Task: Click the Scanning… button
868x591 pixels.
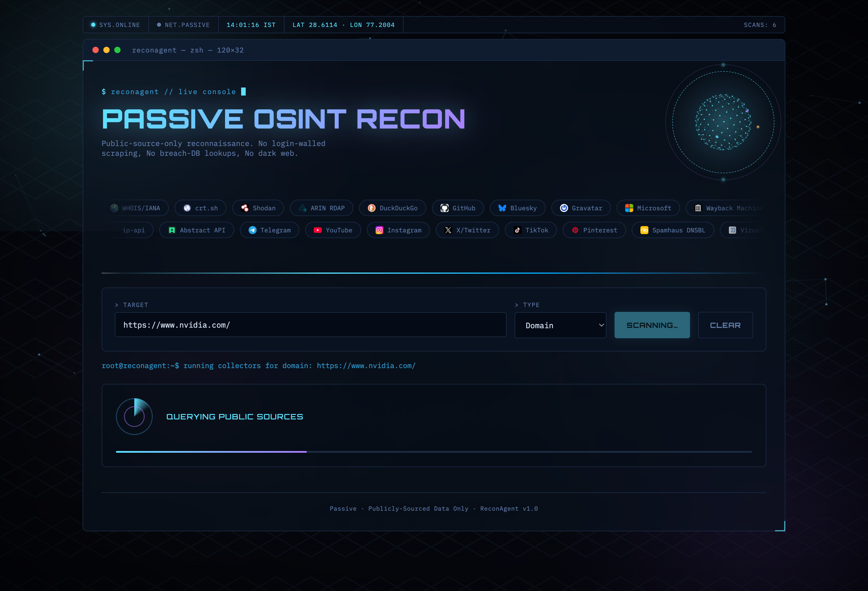Action: (652, 325)
